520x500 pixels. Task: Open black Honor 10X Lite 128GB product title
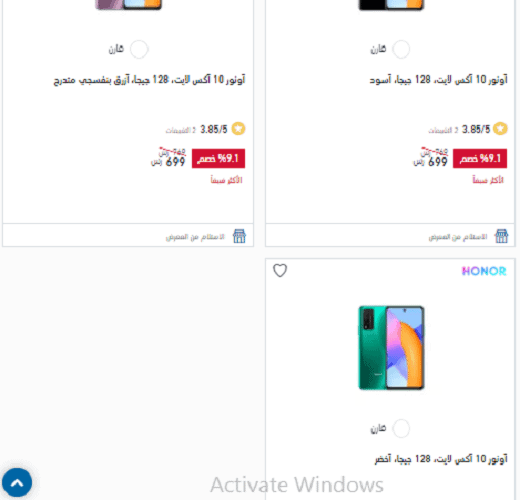(x=439, y=80)
